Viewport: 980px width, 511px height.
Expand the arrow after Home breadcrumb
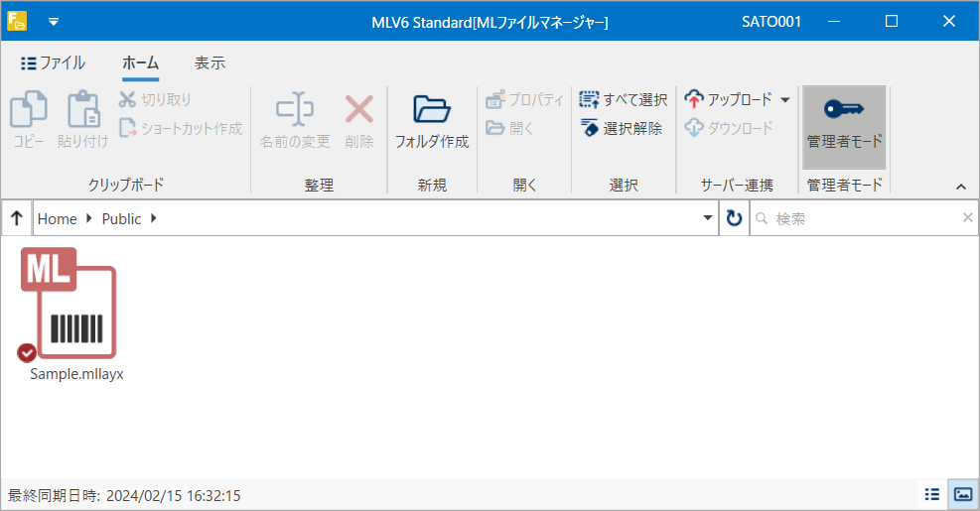coord(89,218)
